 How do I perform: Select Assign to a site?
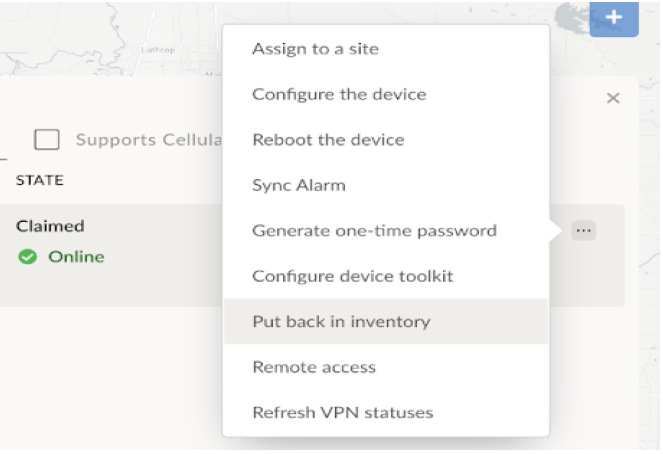click(x=315, y=49)
